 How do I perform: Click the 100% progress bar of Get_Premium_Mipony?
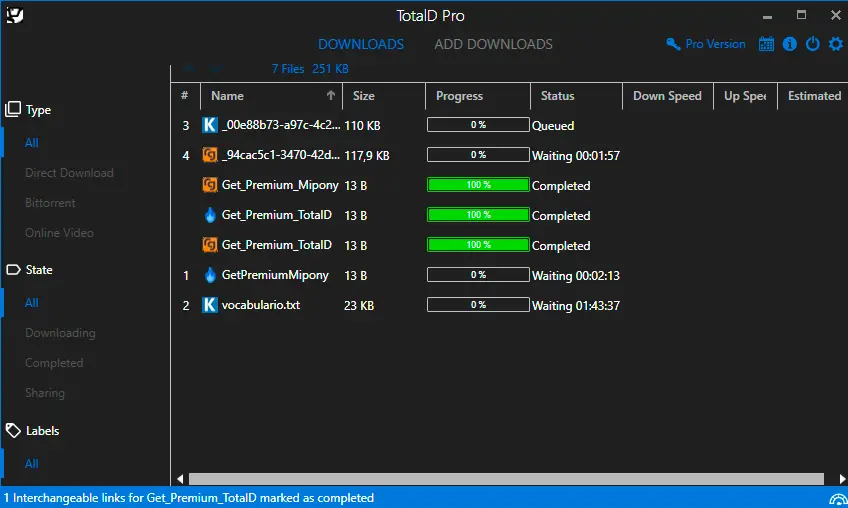[478, 184]
